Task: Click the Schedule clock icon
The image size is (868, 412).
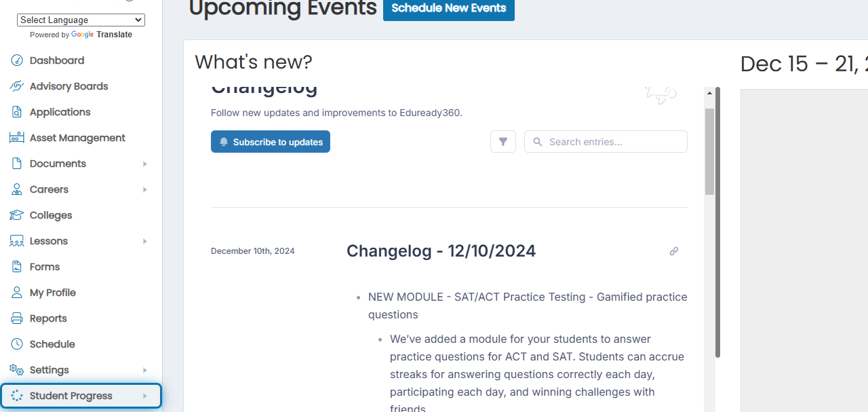Action: click(x=17, y=344)
